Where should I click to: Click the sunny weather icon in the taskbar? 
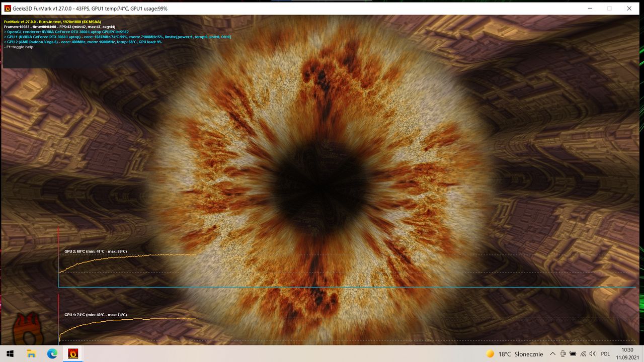click(490, 354)
